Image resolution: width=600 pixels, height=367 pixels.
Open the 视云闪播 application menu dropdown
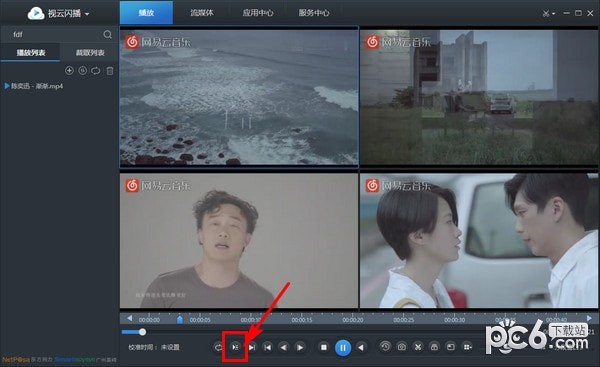click(x=59, y=13)
